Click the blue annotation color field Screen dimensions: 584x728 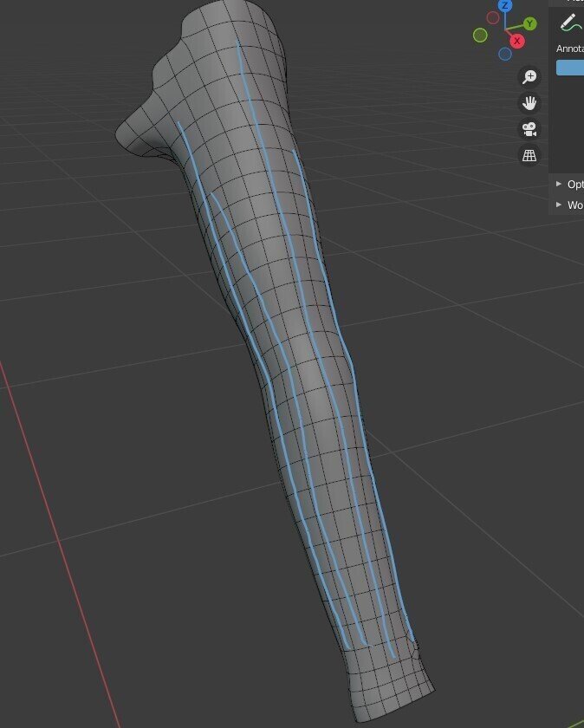click(x=570, y=68)
